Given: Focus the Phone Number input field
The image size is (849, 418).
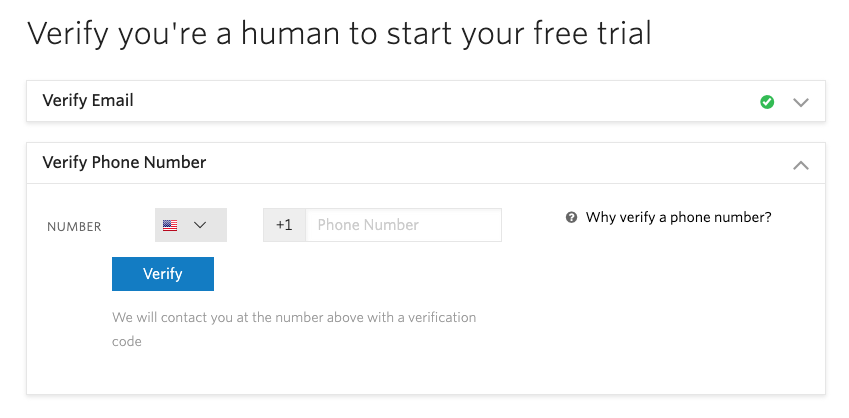Looking at the screenshot, I should 403,225.
